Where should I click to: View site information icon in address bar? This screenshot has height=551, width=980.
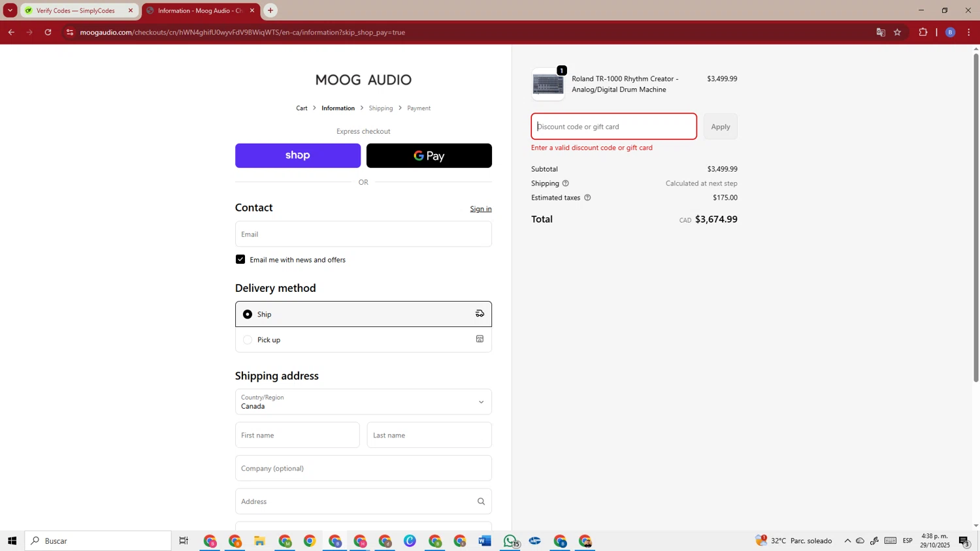click(x=70, y=32)
